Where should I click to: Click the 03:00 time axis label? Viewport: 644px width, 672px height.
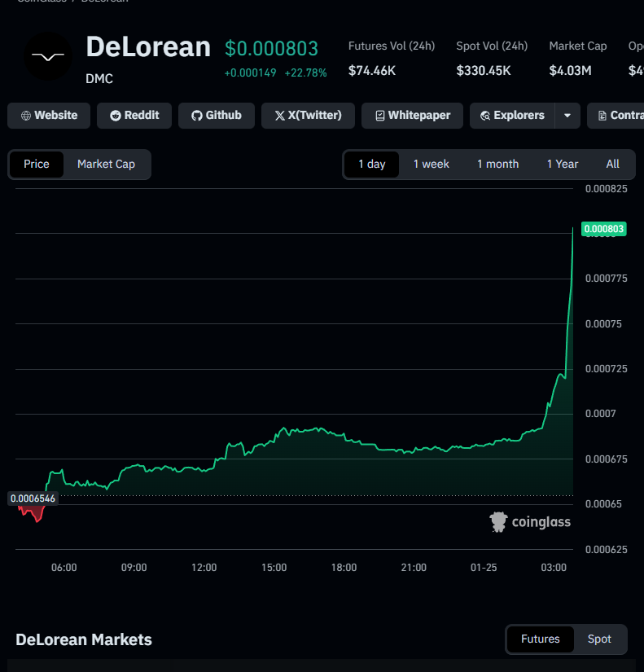click(x=554, y=568)
